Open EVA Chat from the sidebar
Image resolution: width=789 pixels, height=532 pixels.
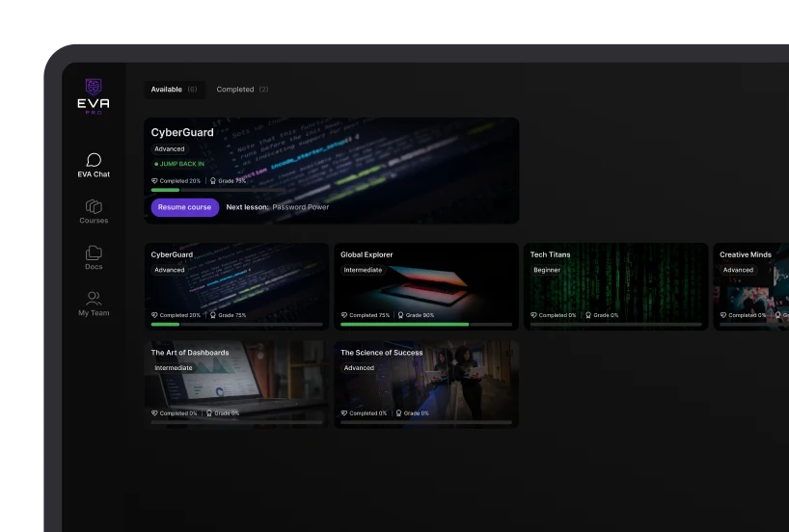[x=94, y=166]
